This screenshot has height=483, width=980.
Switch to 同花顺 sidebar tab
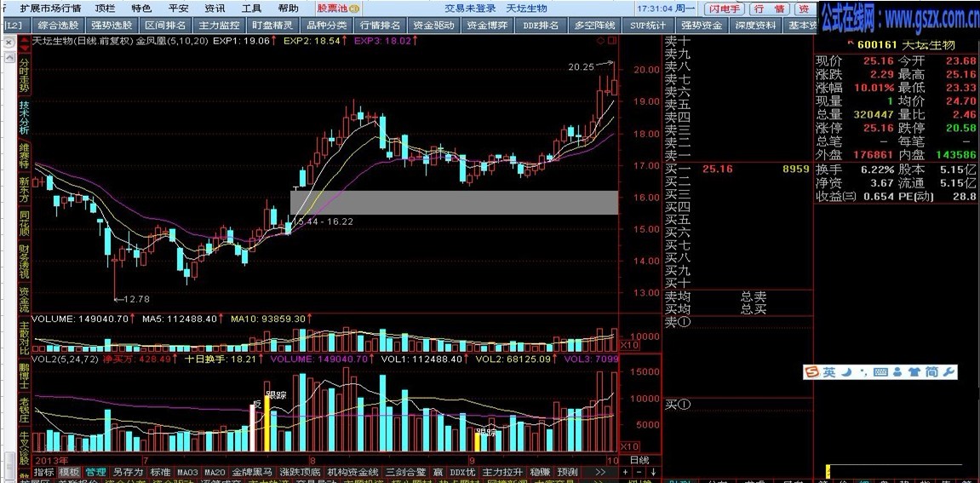24,223
